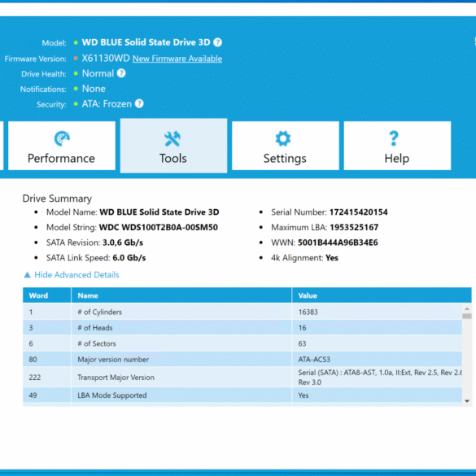Select serial number 172415420154
Screen dimensions: 476x476
(359, 212)
